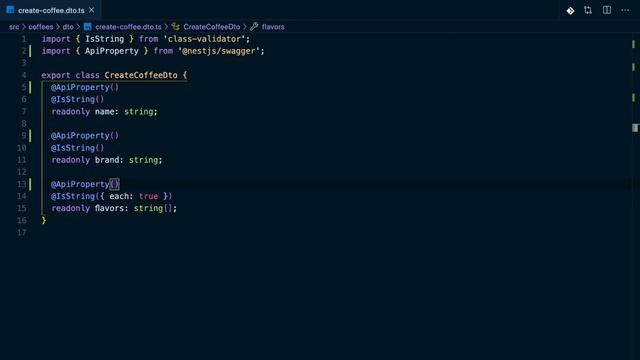Viewport: 640px width, 360px height.
Task: Close the create-coffee.dto.ts tab
Action: pyautogui.click(x=91, y=10)
